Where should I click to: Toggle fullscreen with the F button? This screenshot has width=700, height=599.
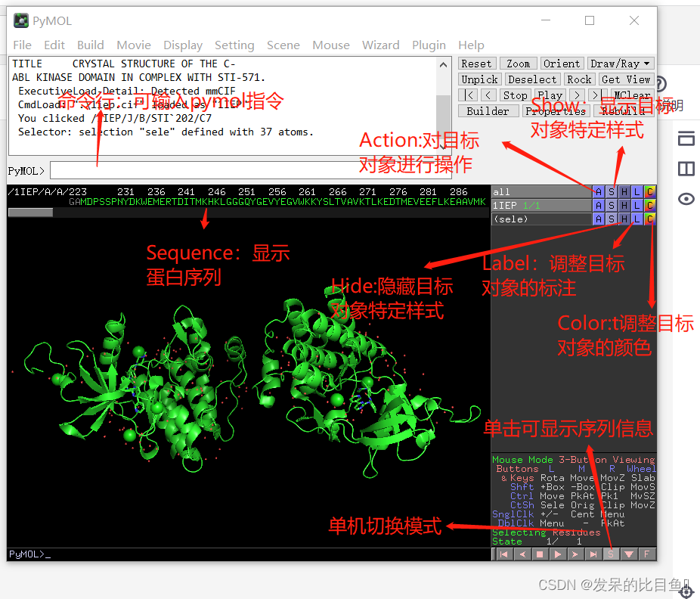646,554
